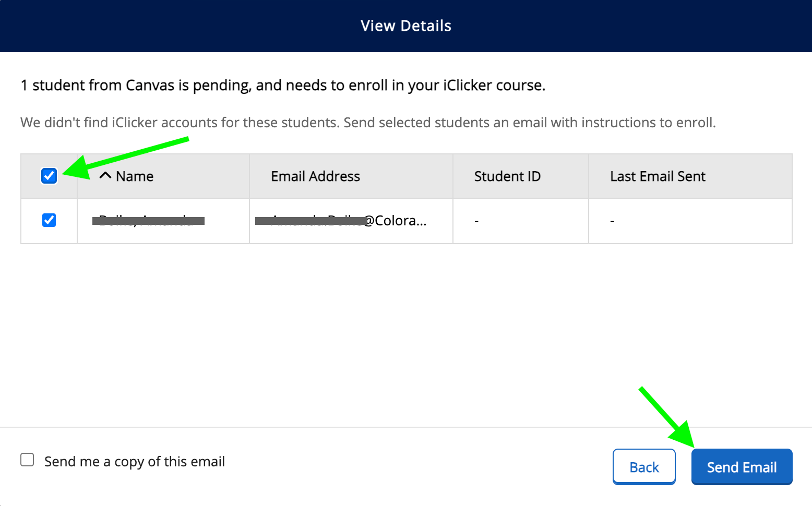The height and width of the screenshot is (506, 812).
Task: Uncheck the select-all checkbox in table header
Action: click(x=49, y=176)
